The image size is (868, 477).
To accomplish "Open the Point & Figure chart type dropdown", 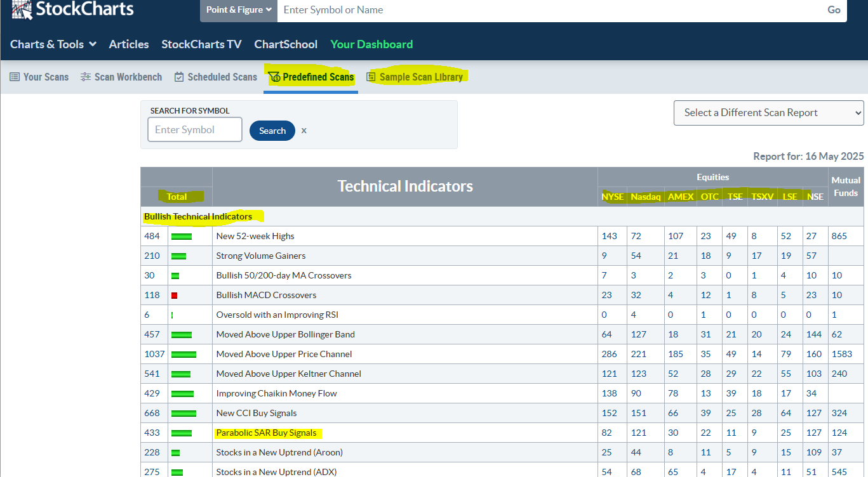I will coord(239,10).
